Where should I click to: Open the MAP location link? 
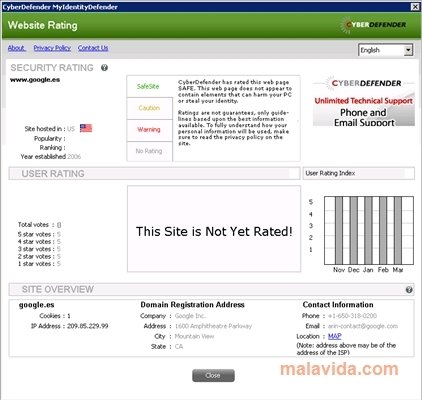pos(335,336)
